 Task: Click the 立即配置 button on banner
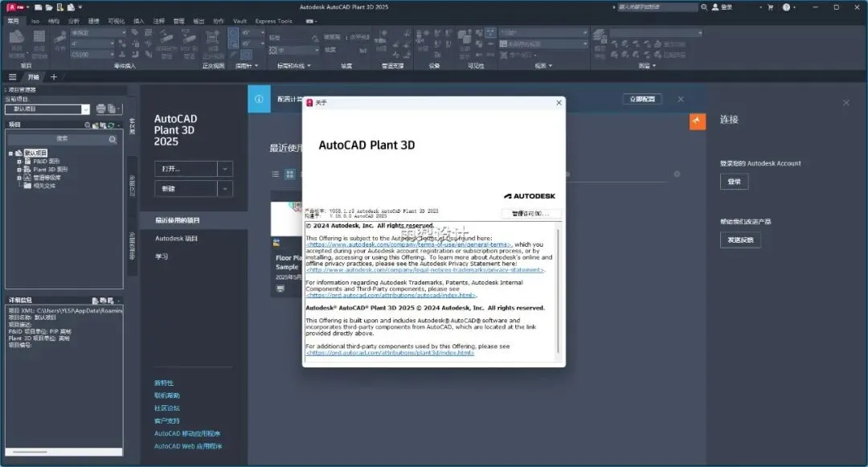(642, 99)
